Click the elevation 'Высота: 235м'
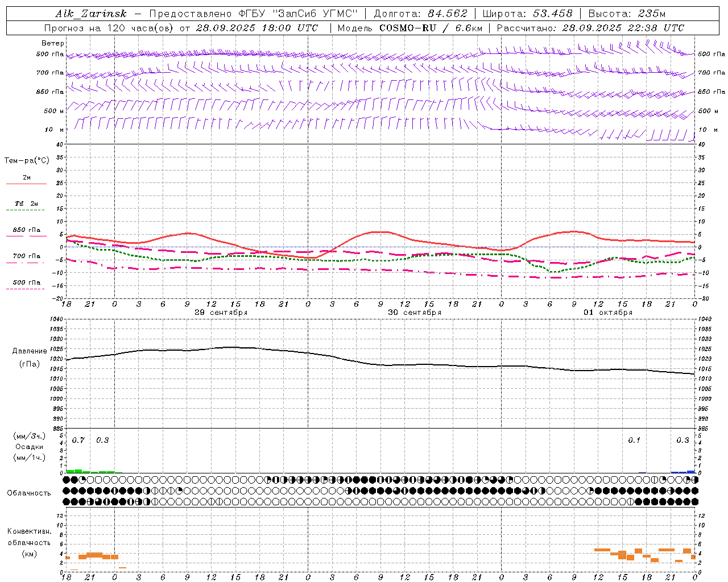The image size is (728, 582). tap(627, 14)
